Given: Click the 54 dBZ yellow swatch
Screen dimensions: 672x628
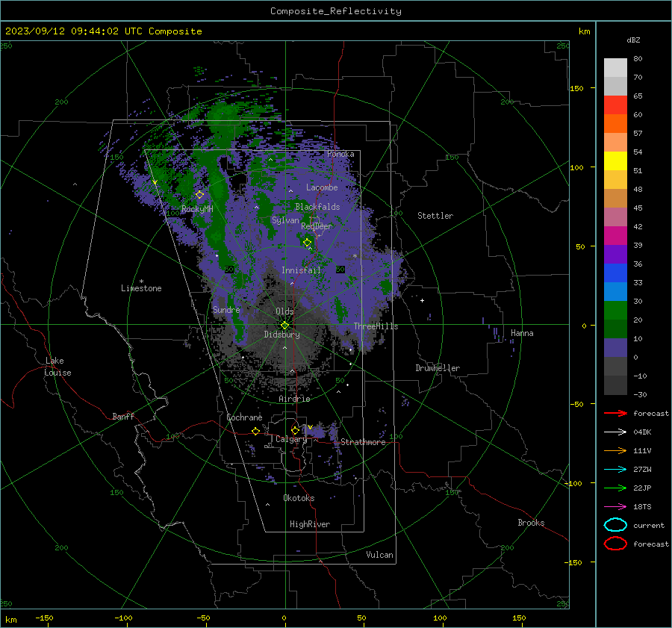Looking at the screenshot, I should pyautogui.click(x=615, y=161).
